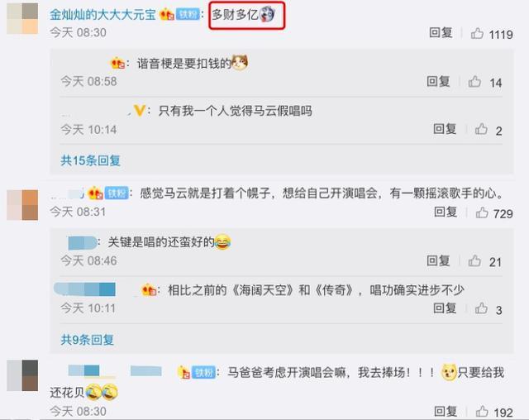The width and height of the screenshot is (529, 420).
Task: Reply to the 谐音梗是要扣钱的 comment
Action: pyautogui.click(x=438, y=81)
